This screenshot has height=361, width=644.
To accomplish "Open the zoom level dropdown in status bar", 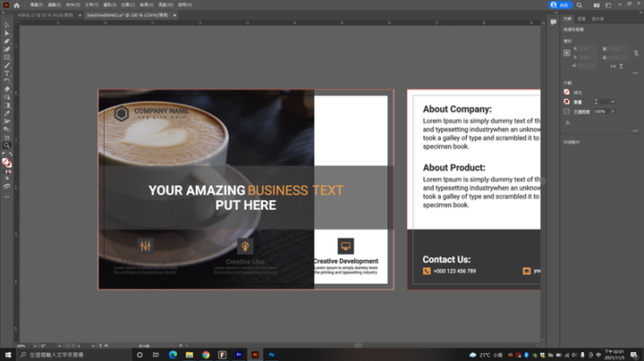I will 35,346.
